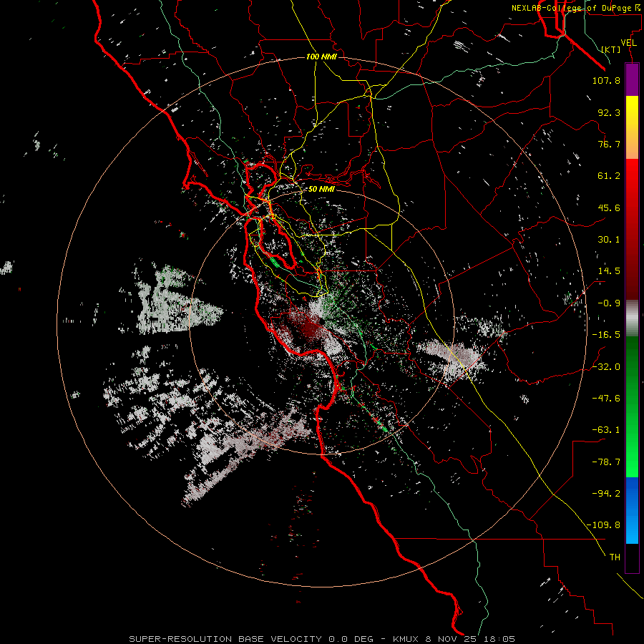Click the green segment of the color bar
The height and width of the screenshot is (644, 644).
coord(632,406)
